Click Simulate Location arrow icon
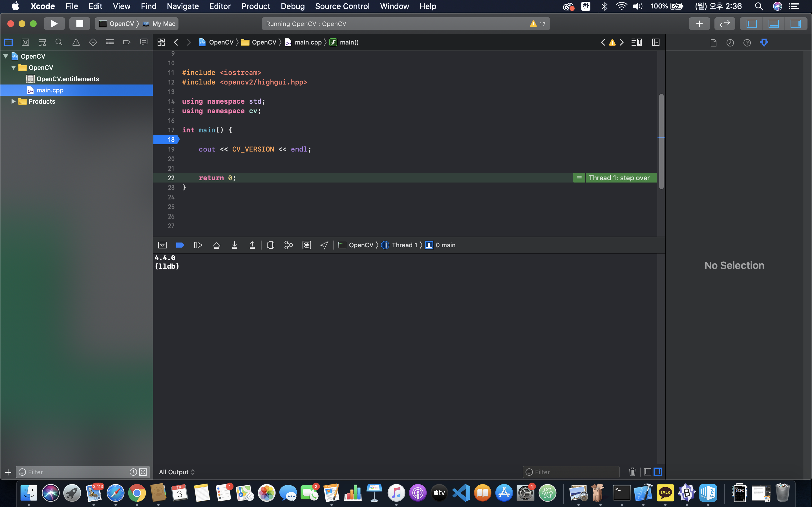This screenshot has width=812, height=507. tap(324, 245)
